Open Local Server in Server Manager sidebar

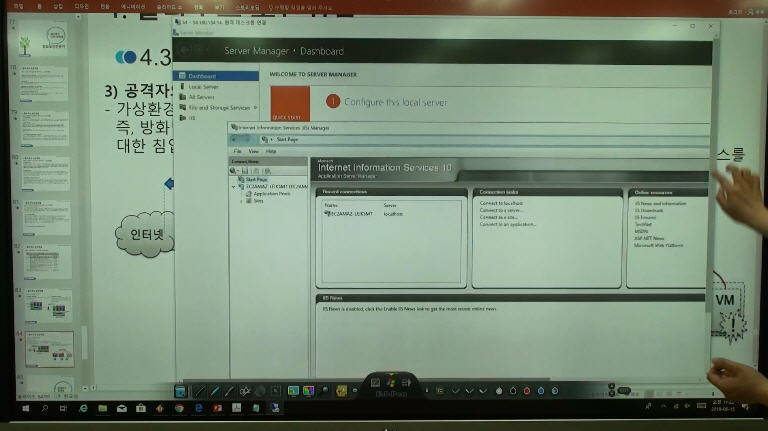coord(203,87)
